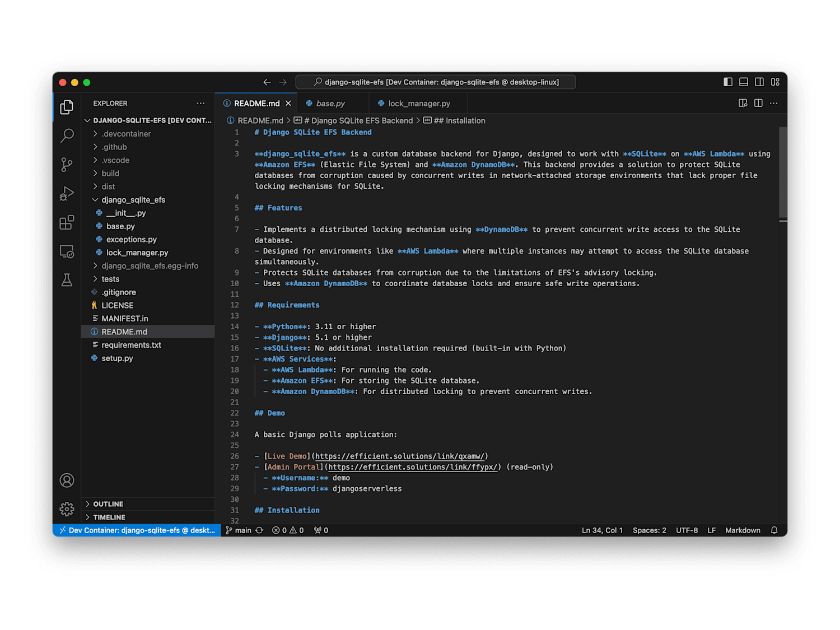Expand the tests folder
The width and height of the screenshot is (840, 630).
click(148, 279)
